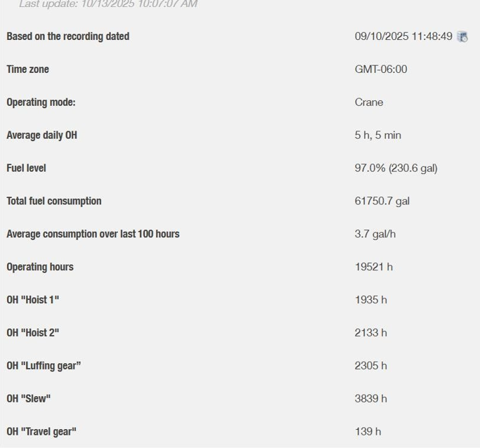Select the Crane operating mode value

368,103
